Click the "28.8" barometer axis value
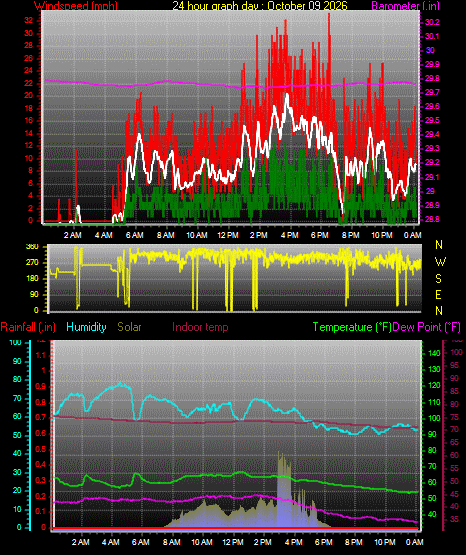 [x=432, y=219]
